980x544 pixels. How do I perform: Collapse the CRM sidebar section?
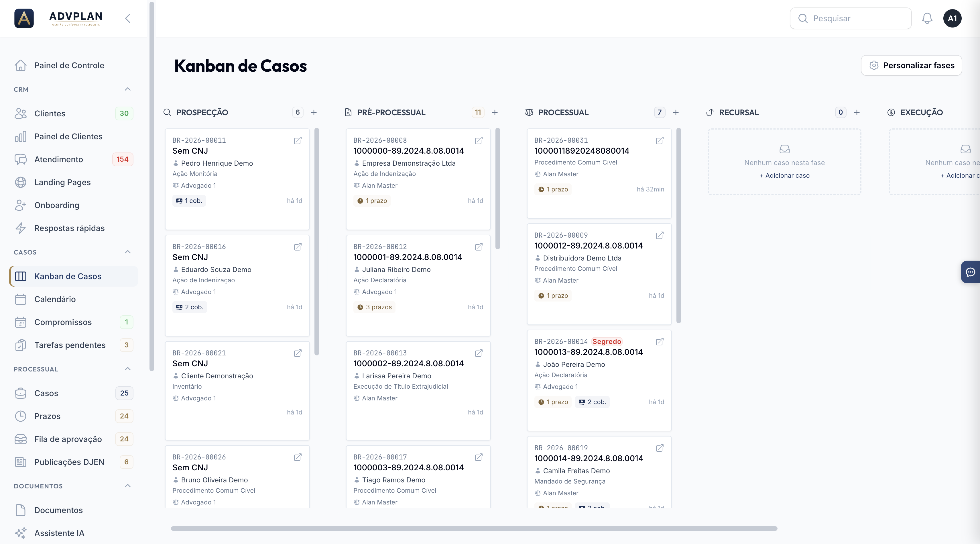[x=128, y=89]
